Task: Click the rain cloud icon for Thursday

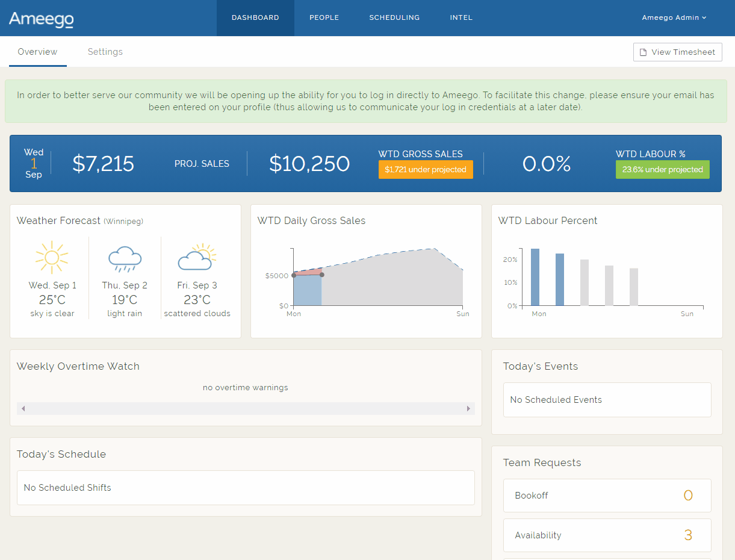Action: click(125, 258)
